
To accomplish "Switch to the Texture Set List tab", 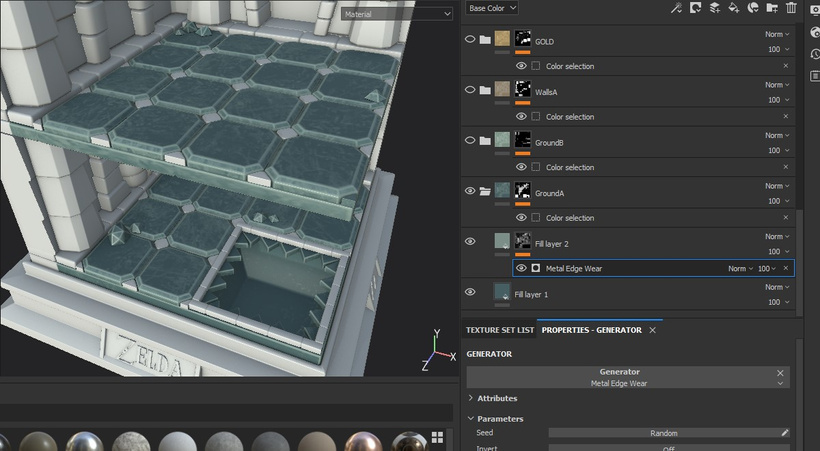I will click(499, 330).
